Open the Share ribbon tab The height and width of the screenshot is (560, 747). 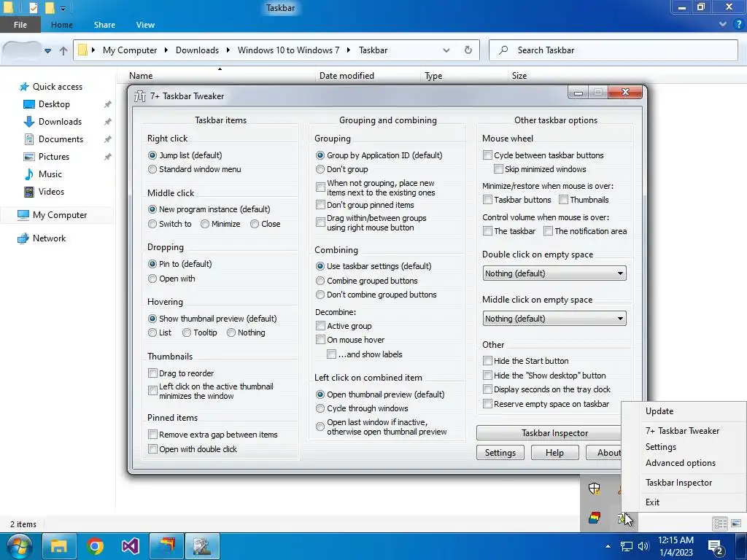tap(104, 25)
